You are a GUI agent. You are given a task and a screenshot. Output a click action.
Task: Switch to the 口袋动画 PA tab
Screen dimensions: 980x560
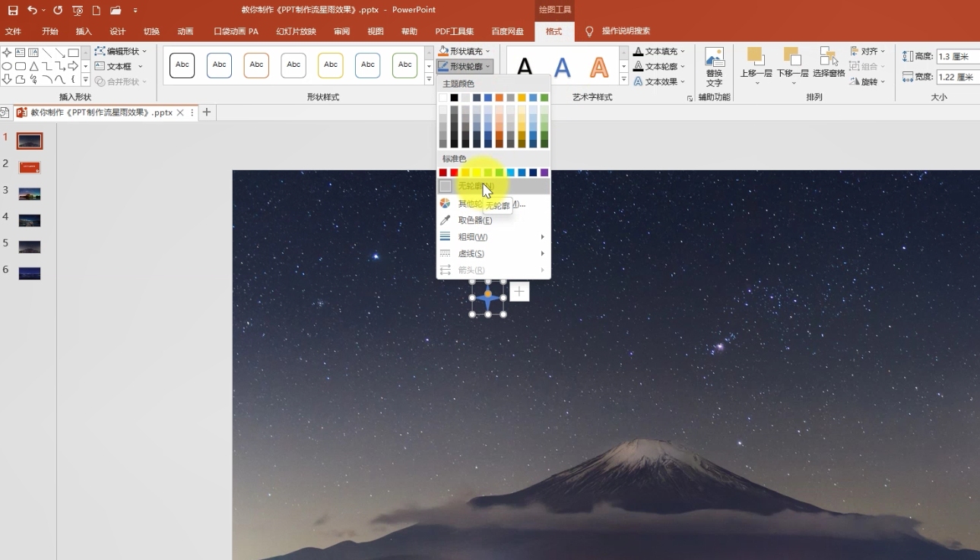pos(236,31)
